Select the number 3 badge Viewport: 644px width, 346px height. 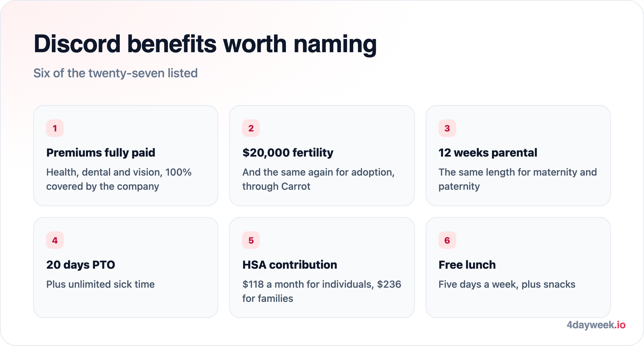pyautogui.click(x=447, y=128)
